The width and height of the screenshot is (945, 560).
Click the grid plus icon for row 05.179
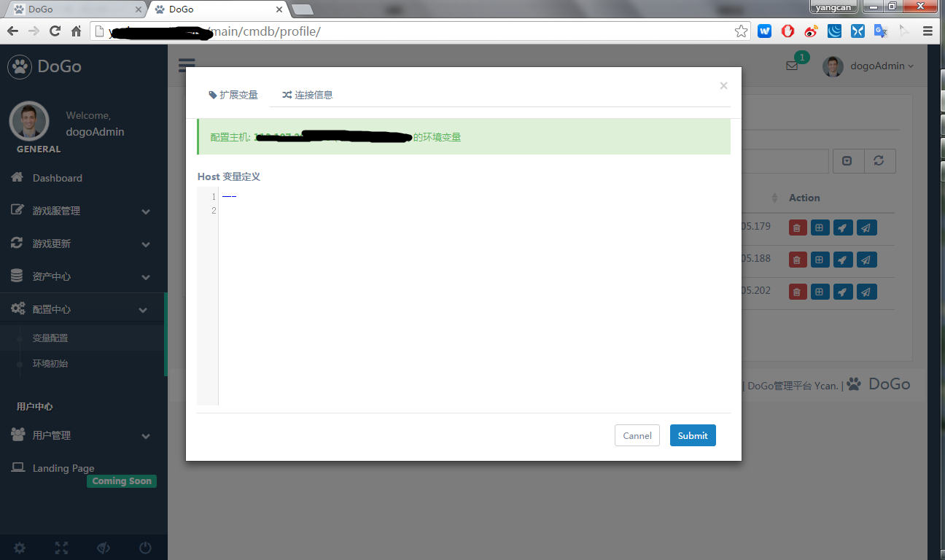tap(820, 227)
